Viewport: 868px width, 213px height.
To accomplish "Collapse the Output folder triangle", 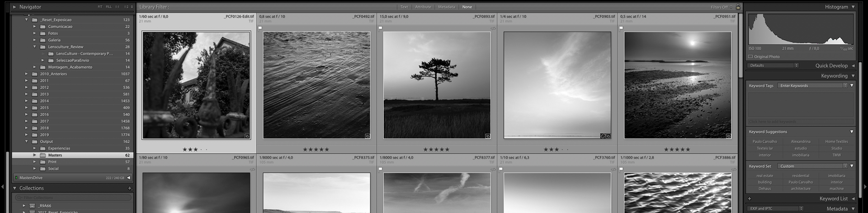I will tap(27, 142).
